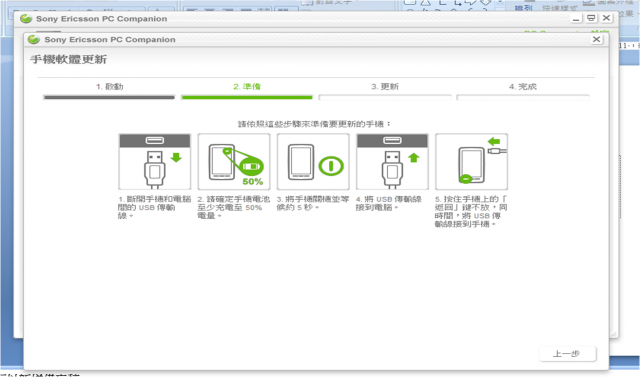Click the step 2 battery 50% instruction text
The width and height of the screenshot is (640, 377).
pos(233,207)
